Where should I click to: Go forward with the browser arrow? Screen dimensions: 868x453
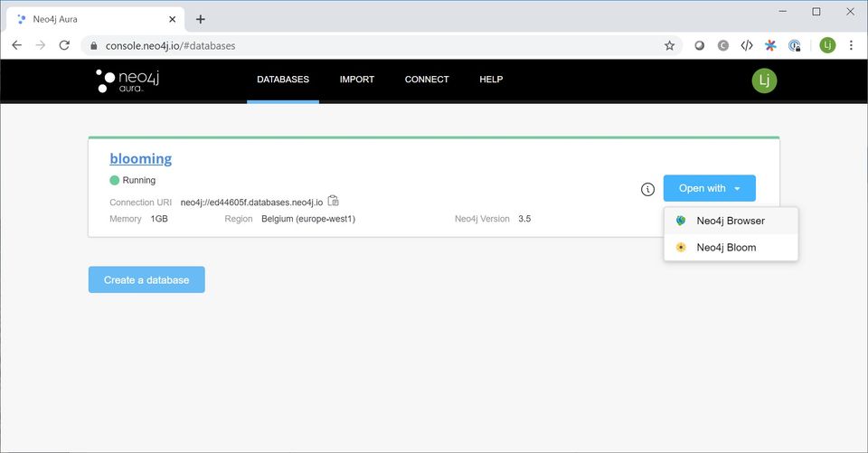click(41, 45)
